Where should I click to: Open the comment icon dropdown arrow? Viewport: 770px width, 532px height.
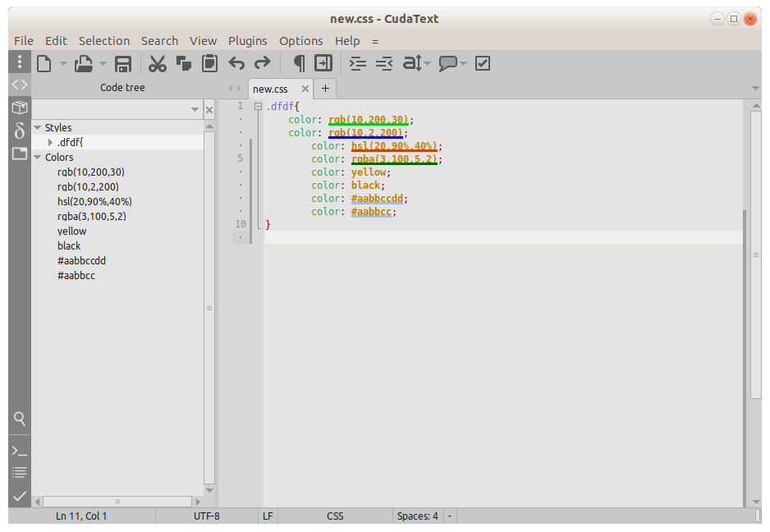(x=463, y=63)
